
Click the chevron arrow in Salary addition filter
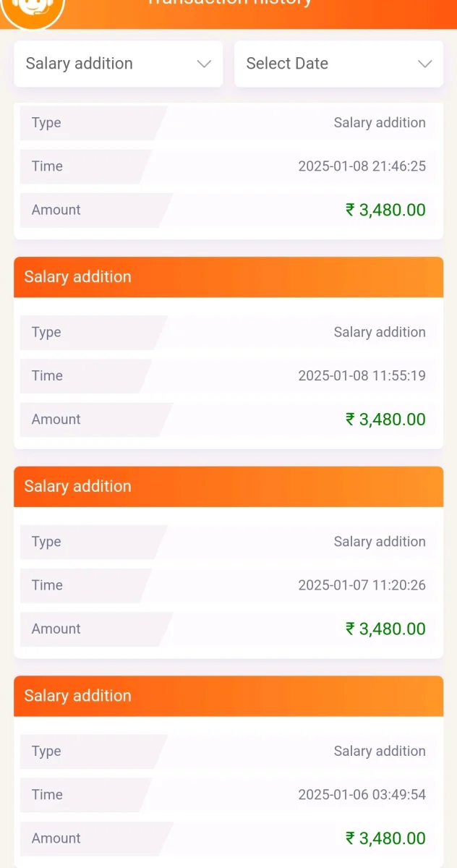pyautogui.click(x=204, y=64)
